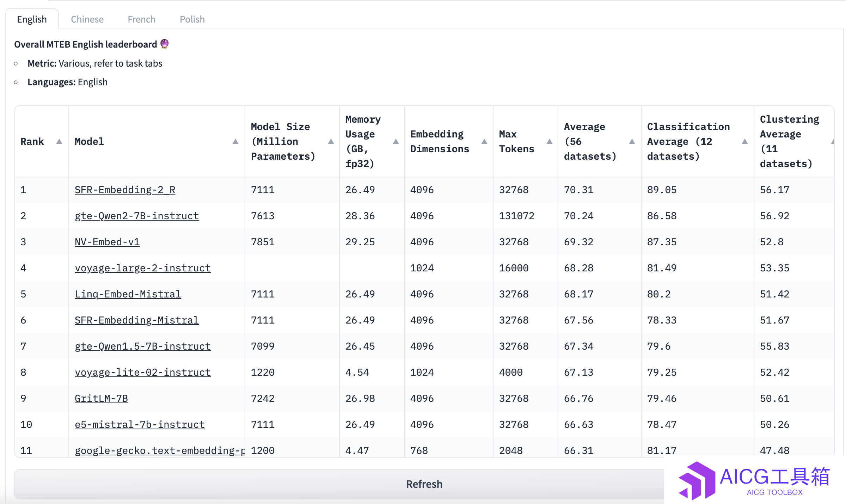Select clustering average cell 56.92
Image resolution: width=846 pixels, height=504 pixels.
[x=794, y=216]
